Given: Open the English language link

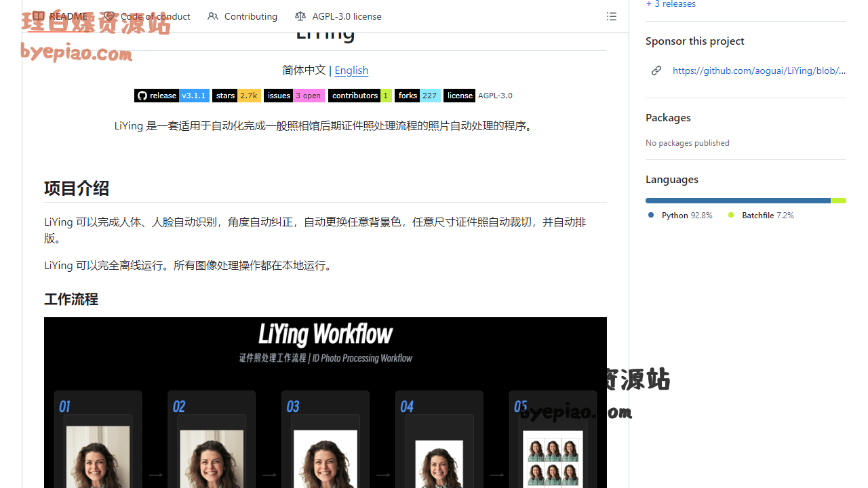Looking at the screenshot, I should click(x=351, y=70).
